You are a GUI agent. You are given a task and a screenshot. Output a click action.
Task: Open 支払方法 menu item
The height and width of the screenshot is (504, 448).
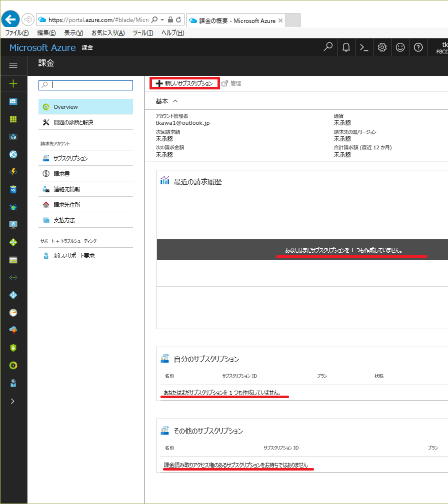coord(85,220)
